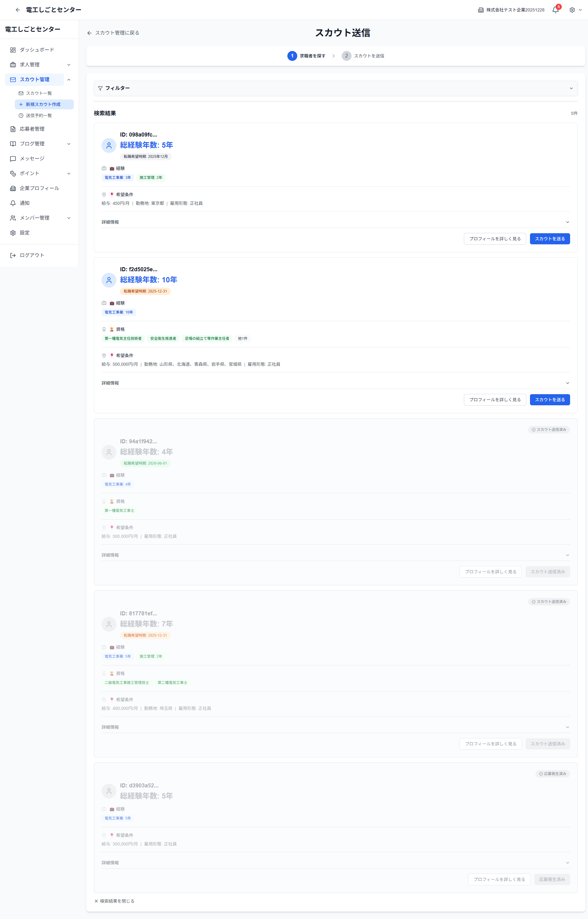The width and height of the screenshot is (588, 919).
Task: Expand the フィルター panel
Action: (x=571, y=88)
